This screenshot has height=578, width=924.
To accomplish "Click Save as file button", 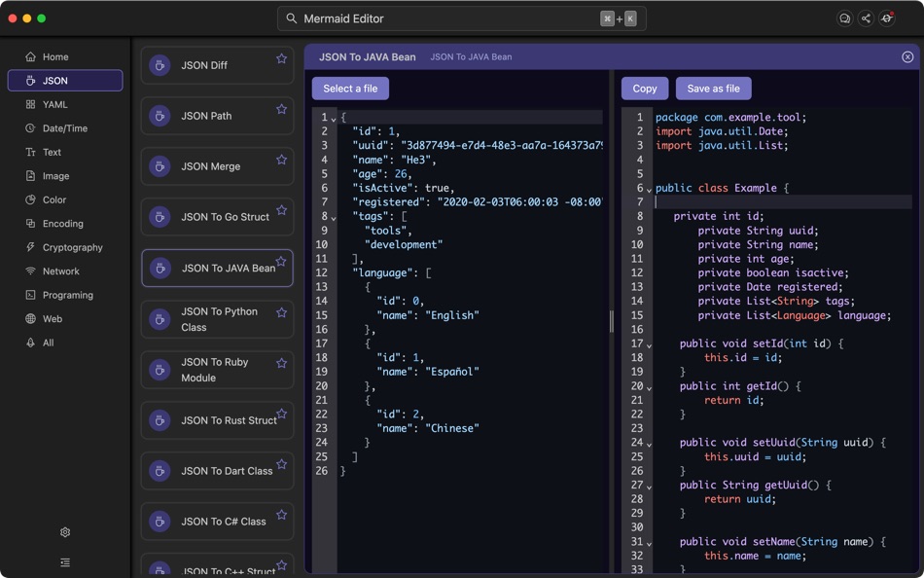I will click(714, 89).
